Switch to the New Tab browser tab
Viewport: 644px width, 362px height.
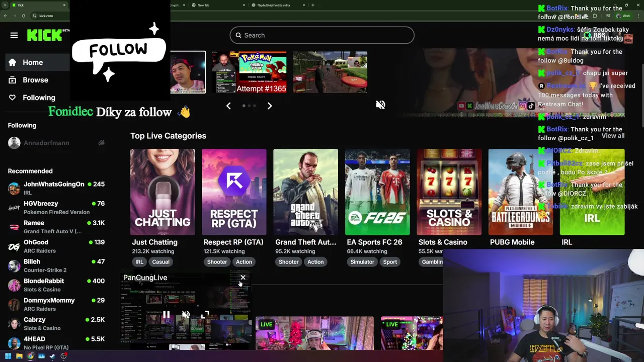(x=219, y=5)
